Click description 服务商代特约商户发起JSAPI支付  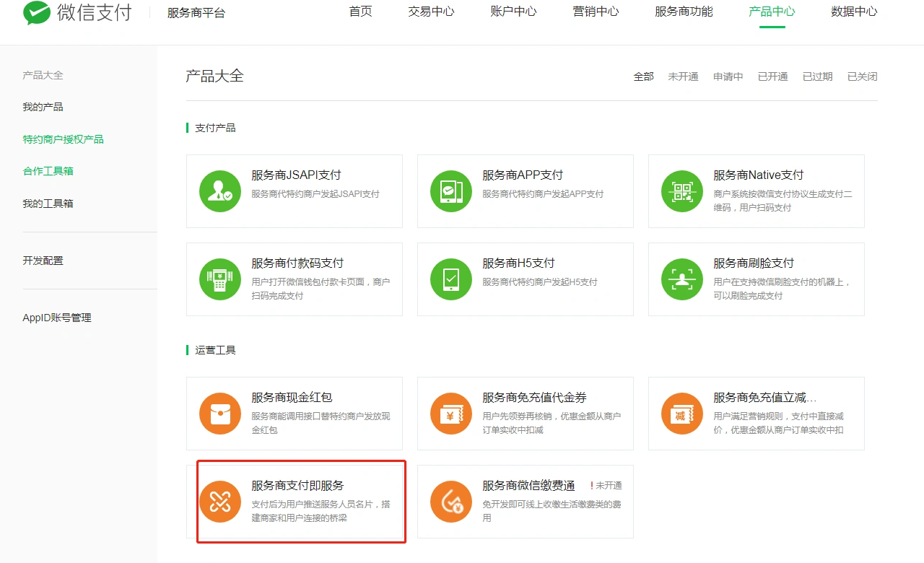(315, 193)
